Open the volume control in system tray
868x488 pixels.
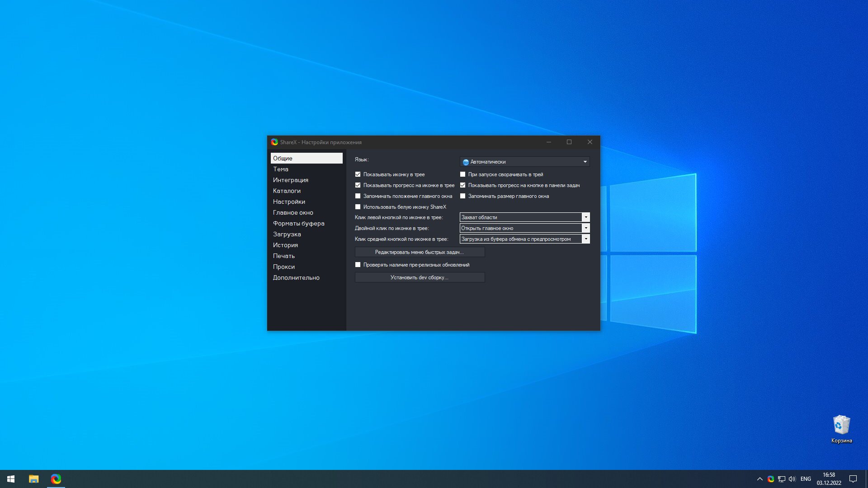pos(792,479)
